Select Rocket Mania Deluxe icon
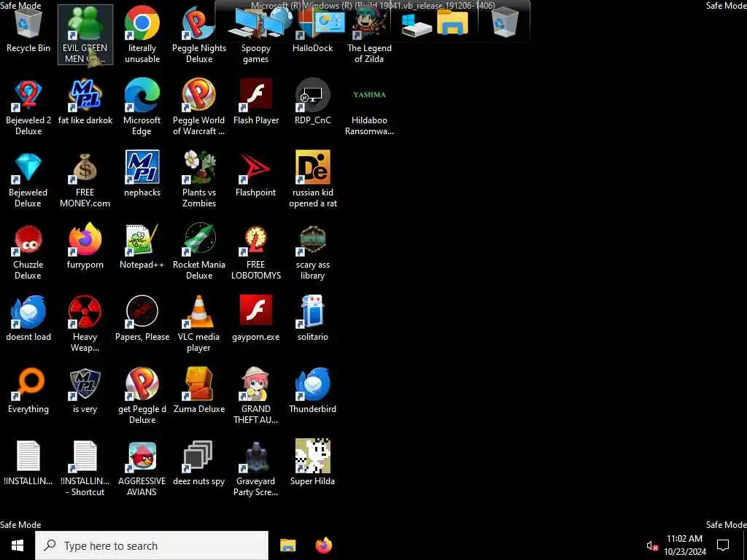 pyautogui.click(x=199, y=252)
